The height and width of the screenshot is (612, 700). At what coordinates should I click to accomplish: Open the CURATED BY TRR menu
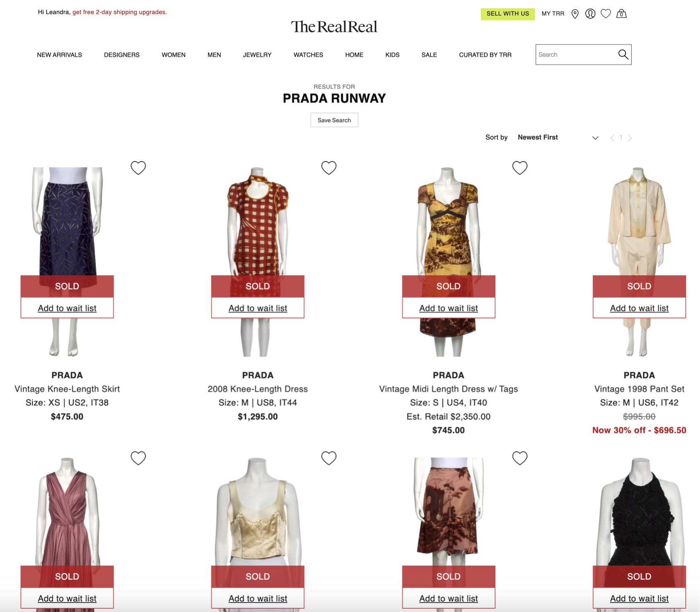(485, 55)
